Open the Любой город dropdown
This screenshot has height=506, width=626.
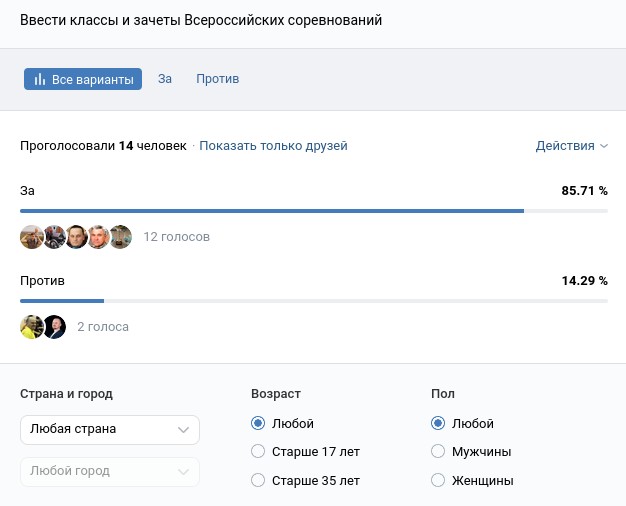click(x=110, y=471)
